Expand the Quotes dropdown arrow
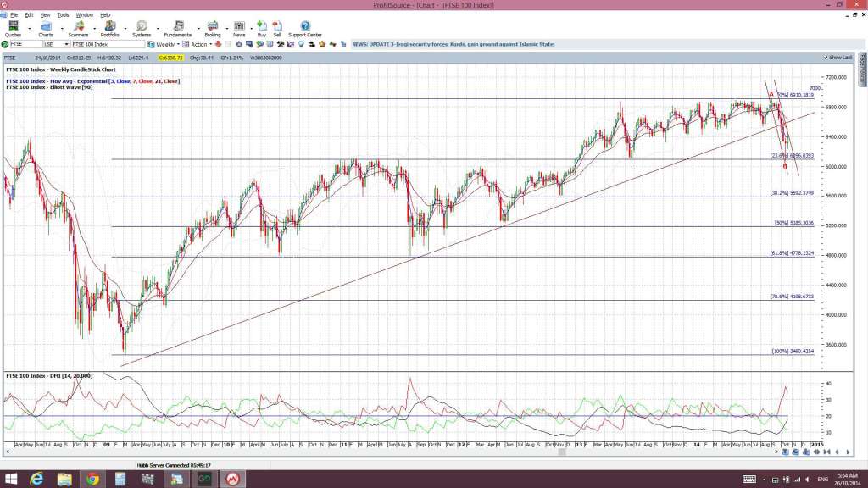Image resolution: width=868 pixels, height=488 pixels. [x=30, y=29]
